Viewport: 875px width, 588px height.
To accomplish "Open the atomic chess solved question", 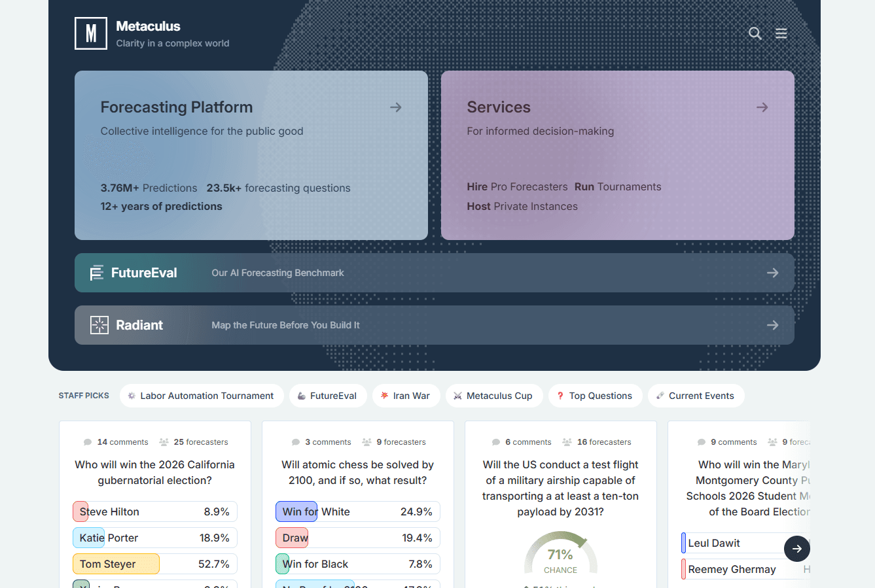I will (358, 472).
